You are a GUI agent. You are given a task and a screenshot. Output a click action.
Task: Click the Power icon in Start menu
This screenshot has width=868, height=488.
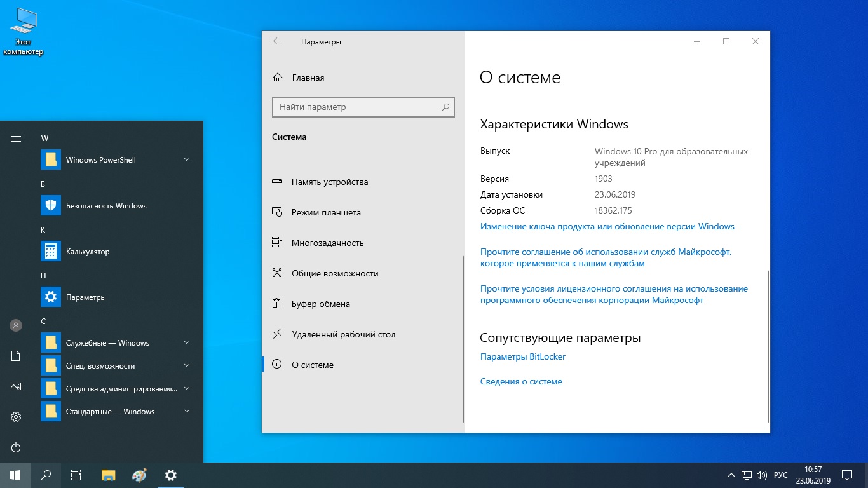16,447
